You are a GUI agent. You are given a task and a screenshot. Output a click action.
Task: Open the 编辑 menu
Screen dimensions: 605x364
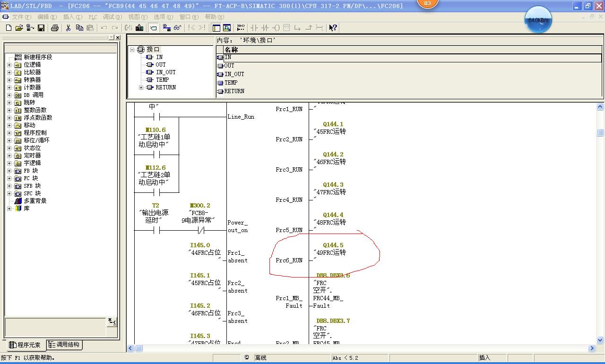[47, 17]
